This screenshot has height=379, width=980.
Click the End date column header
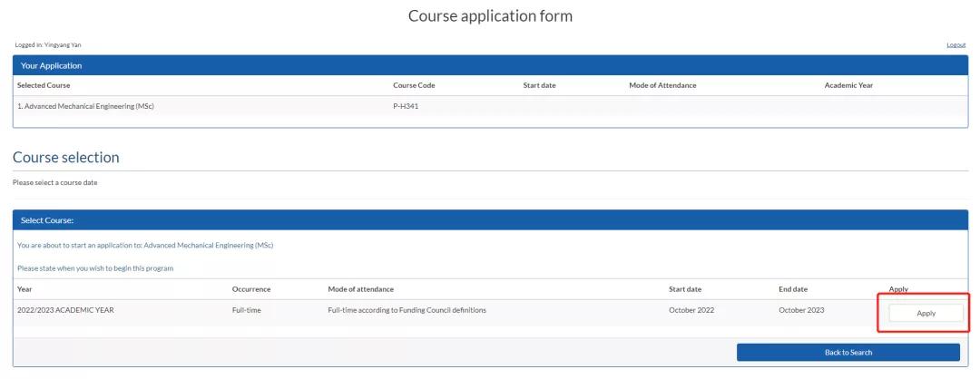[792, 289]
